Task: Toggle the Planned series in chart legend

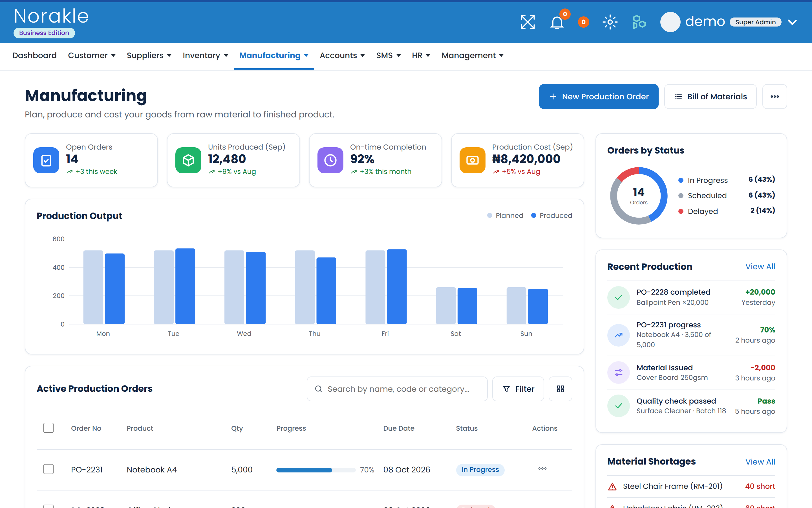Action: coord(505,215)
